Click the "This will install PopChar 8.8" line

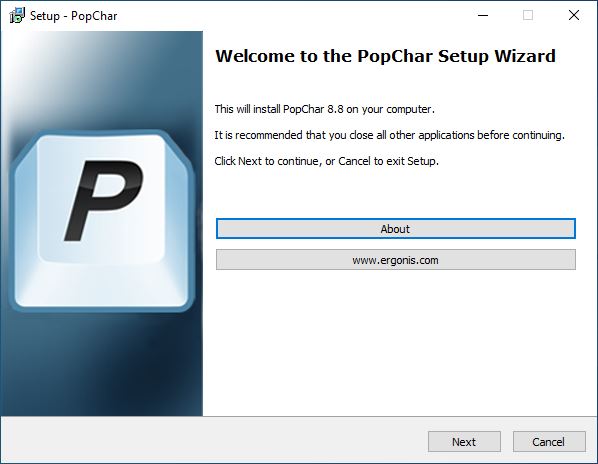tap(325, 109)
